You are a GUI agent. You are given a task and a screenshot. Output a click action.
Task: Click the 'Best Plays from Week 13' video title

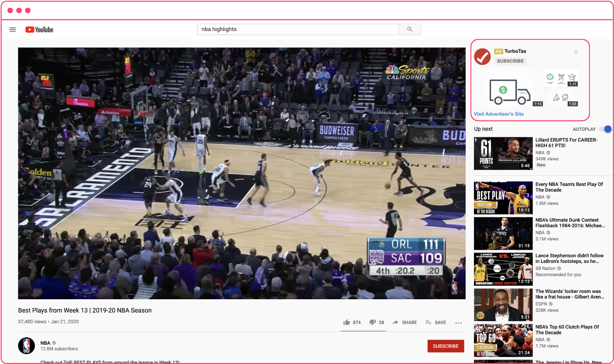coord(85,310)
